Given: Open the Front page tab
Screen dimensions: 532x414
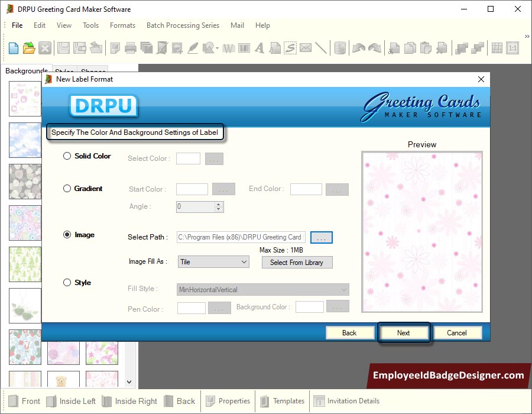Looking at the screenshot, I should click(x=24, y=401).
